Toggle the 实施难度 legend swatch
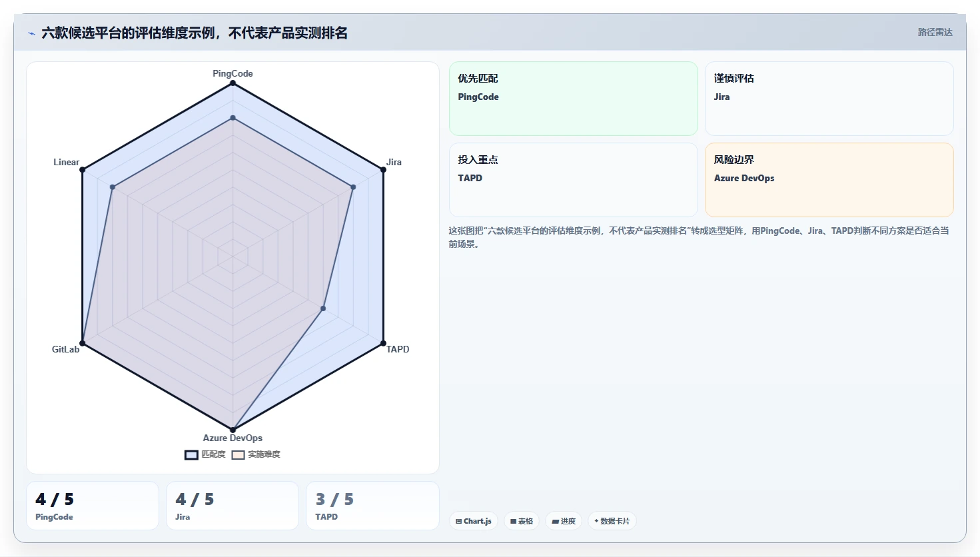980x557 pixels. pos(238,454)
